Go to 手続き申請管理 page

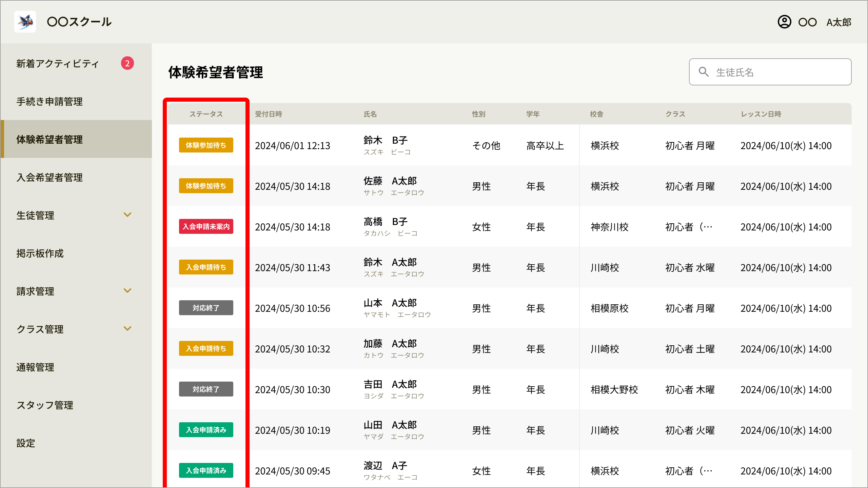pyautogui.click(x=50, y=101)
